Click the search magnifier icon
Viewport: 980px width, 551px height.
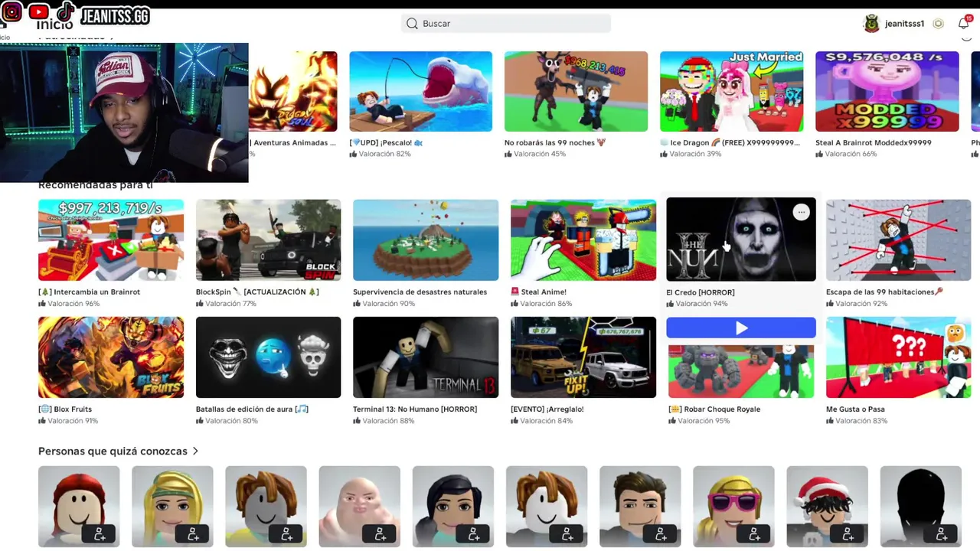[x=413, y=24]
